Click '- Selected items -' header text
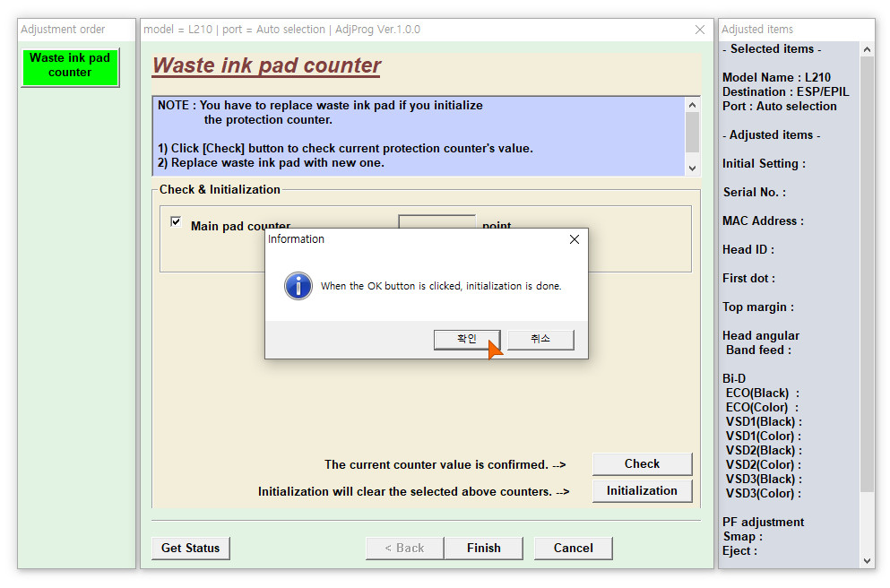The height and width of the screenshot is (588, 890). [772, 48]
